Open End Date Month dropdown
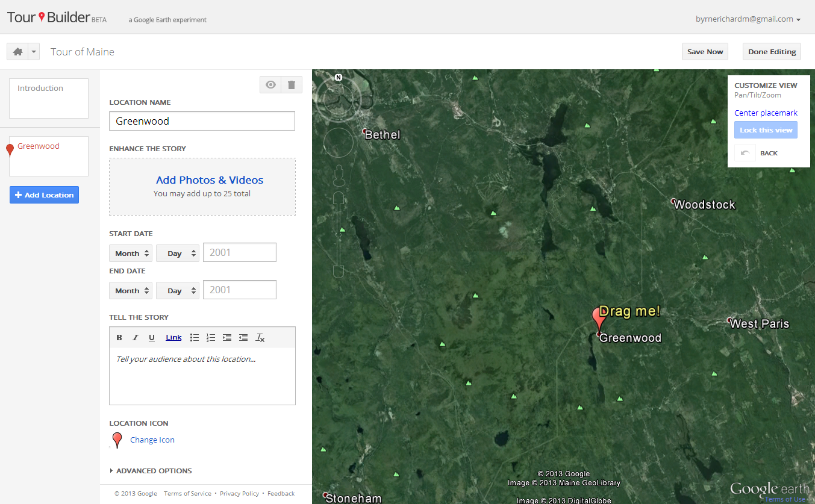The image size is (815, 504). click(131, 291)
